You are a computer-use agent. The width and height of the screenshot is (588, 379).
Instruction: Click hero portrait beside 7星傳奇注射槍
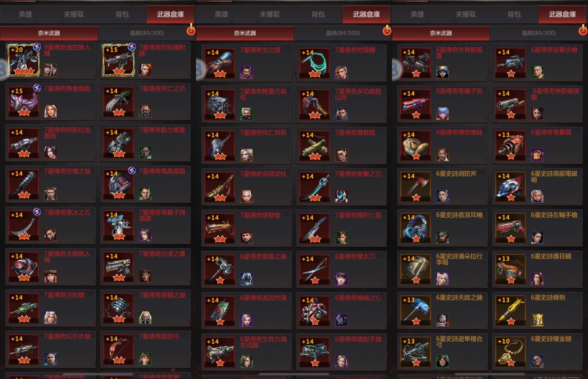point(51,318)
